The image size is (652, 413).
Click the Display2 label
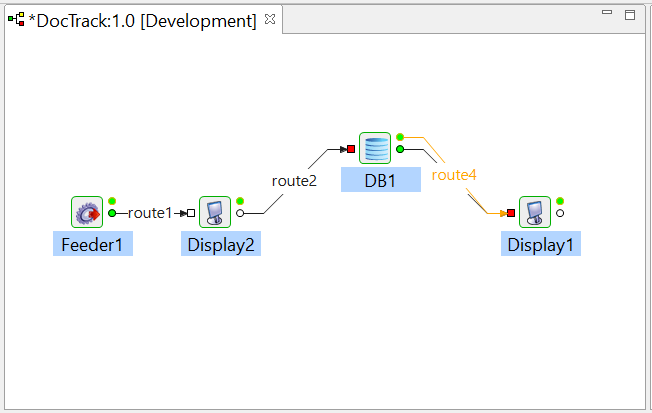click(x=221, y=244)
